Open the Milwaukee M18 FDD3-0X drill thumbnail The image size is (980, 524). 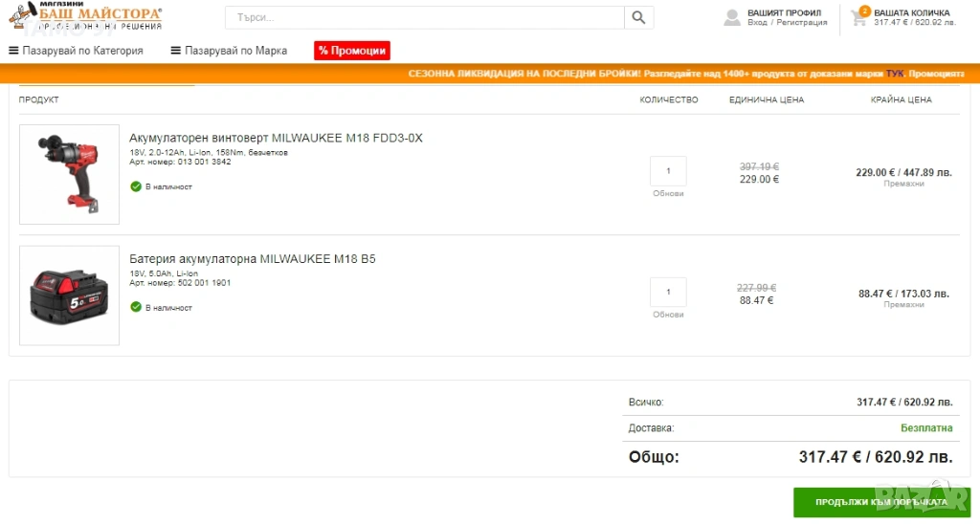[x=69, y=174]
